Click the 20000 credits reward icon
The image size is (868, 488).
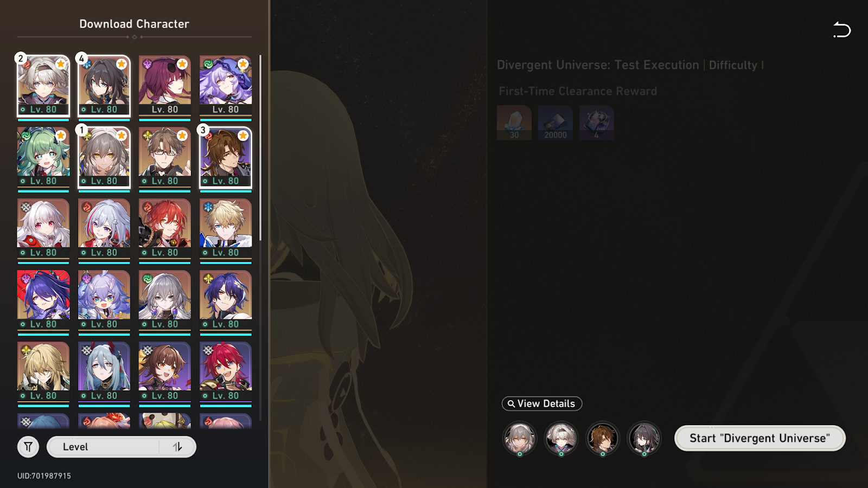[556, 123]
